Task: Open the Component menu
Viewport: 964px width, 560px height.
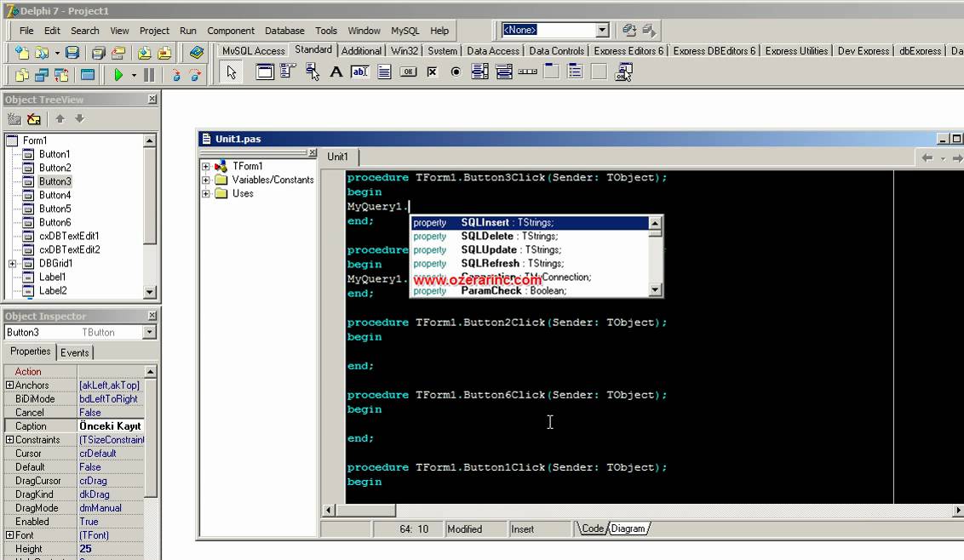Action: point(231,31)
